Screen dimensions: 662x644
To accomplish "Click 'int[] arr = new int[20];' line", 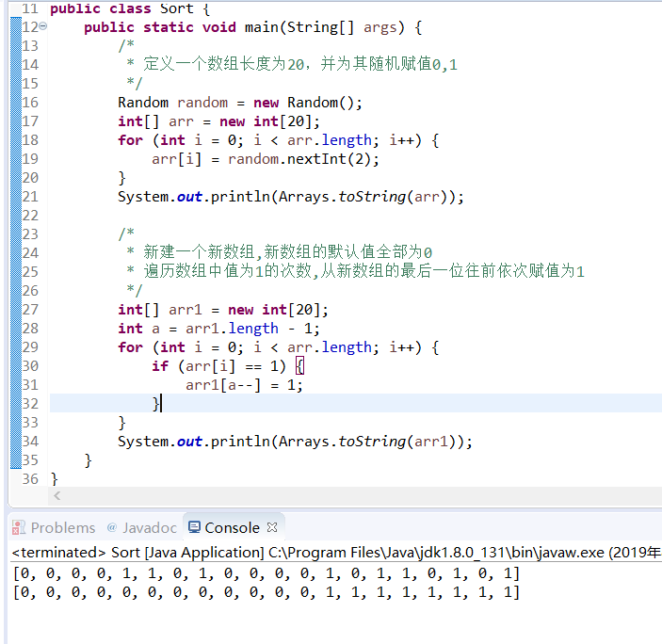I will pos(218,121).
